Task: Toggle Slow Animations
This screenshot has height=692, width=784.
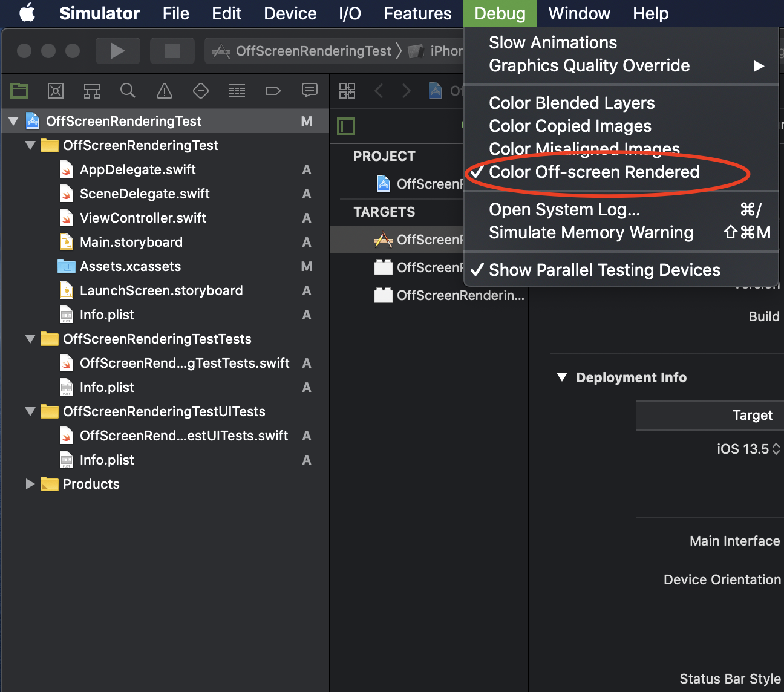Action: tap(621, 42)
